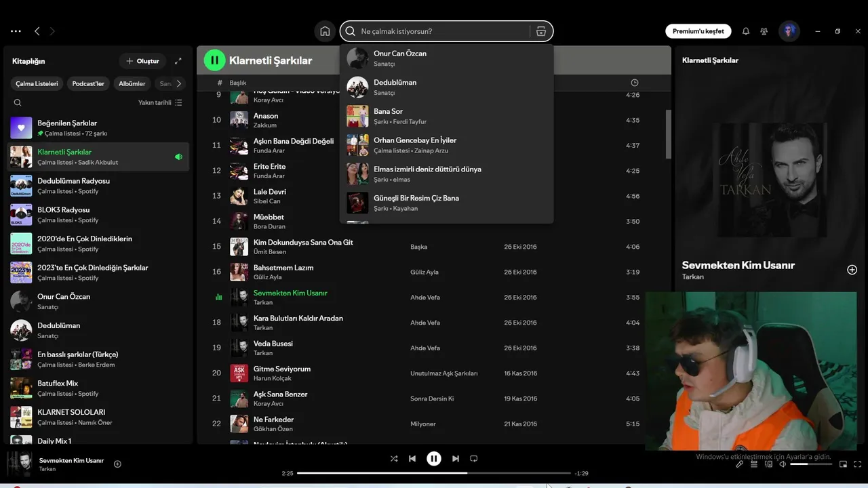Open the Home screen icon
This screenshot has width=868, height=488.
point(325,31)
